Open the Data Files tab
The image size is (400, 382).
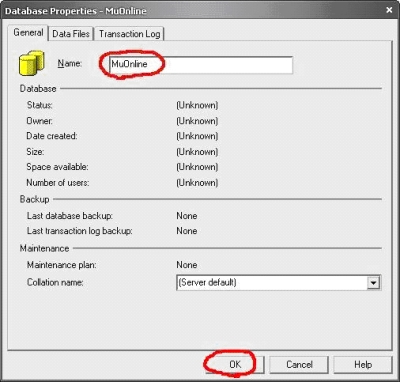pos(71,34)
